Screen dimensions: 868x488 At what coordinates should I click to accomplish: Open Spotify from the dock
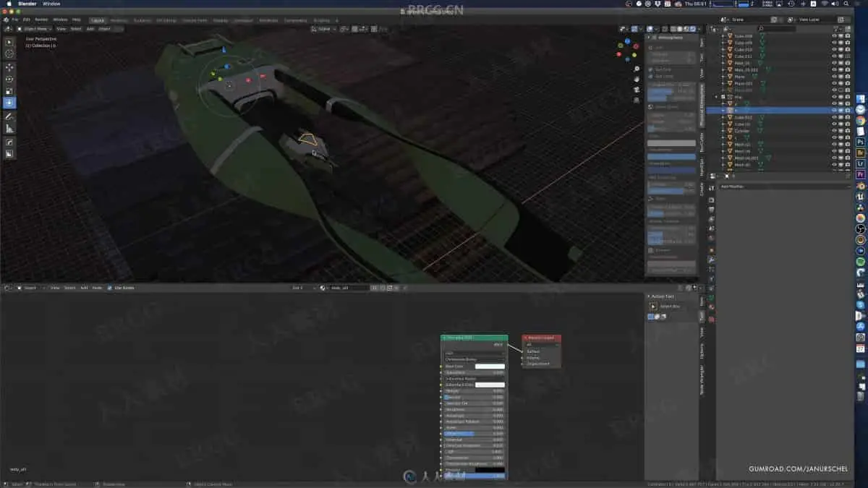pos(861,261)
